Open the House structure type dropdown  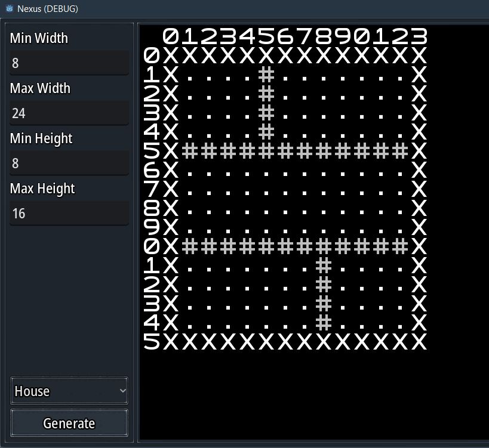69,391
